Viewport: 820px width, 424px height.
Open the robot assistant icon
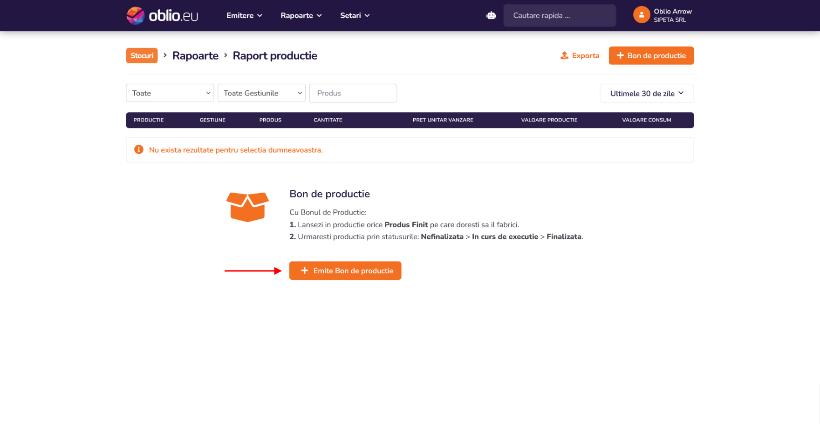tap(491, 16)
